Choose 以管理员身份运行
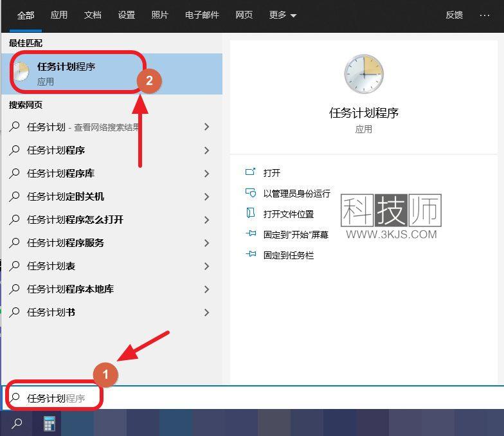This screenshot has width=504, height=436. pos(297,193)
